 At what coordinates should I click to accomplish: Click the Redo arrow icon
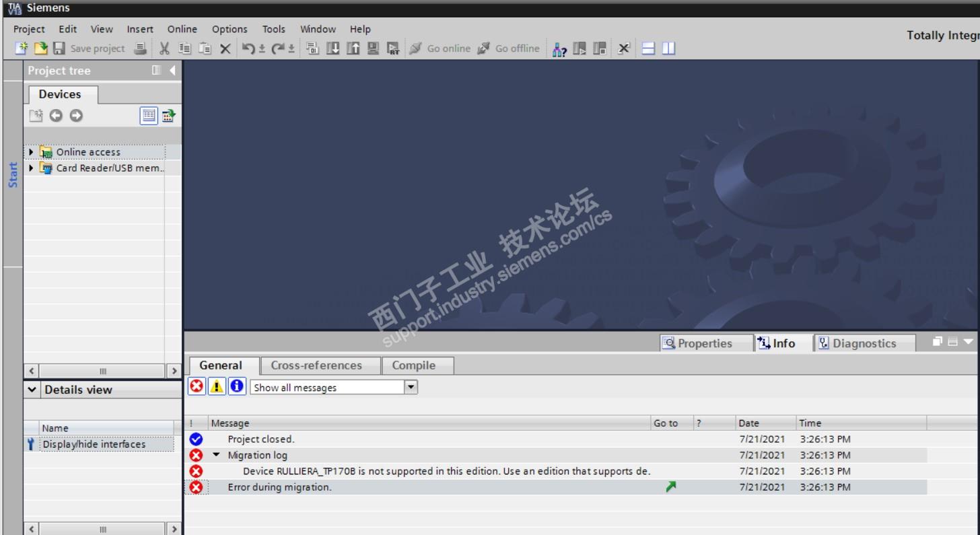[279, 48]
